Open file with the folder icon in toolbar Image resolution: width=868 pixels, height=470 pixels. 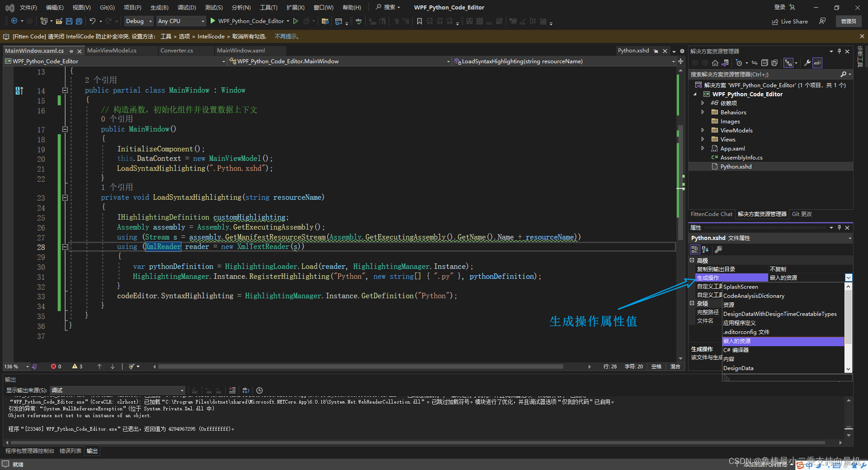[x=59, y=21]
